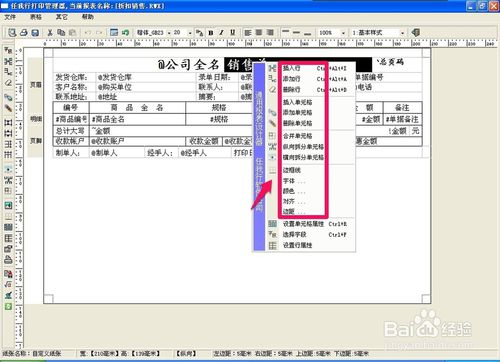Toggle italic formatting button
The image size is (500, 362).
coord(221,32)
